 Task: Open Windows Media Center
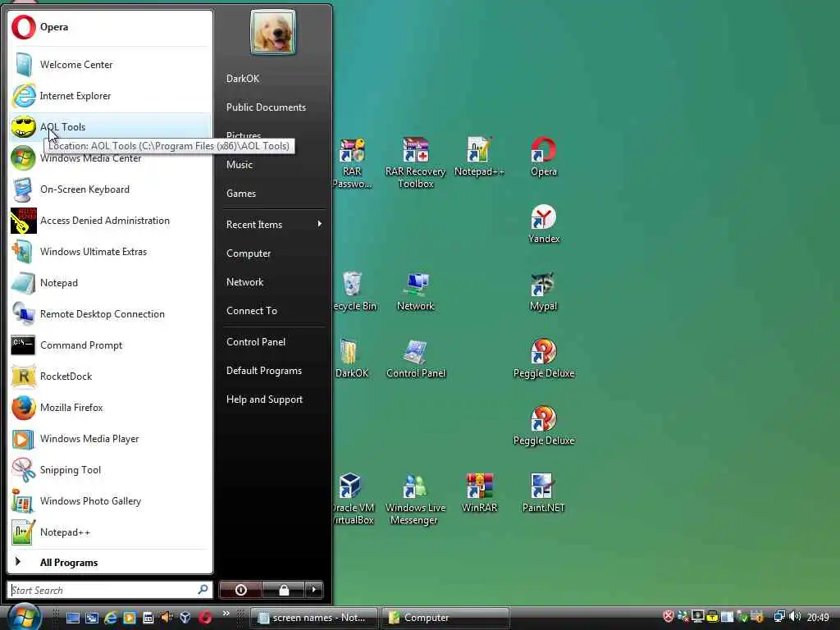pos(110,158)
